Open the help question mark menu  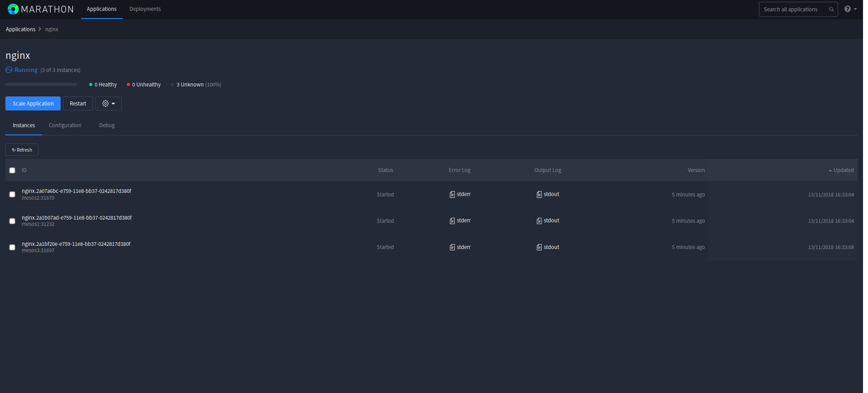pos(850,9)
